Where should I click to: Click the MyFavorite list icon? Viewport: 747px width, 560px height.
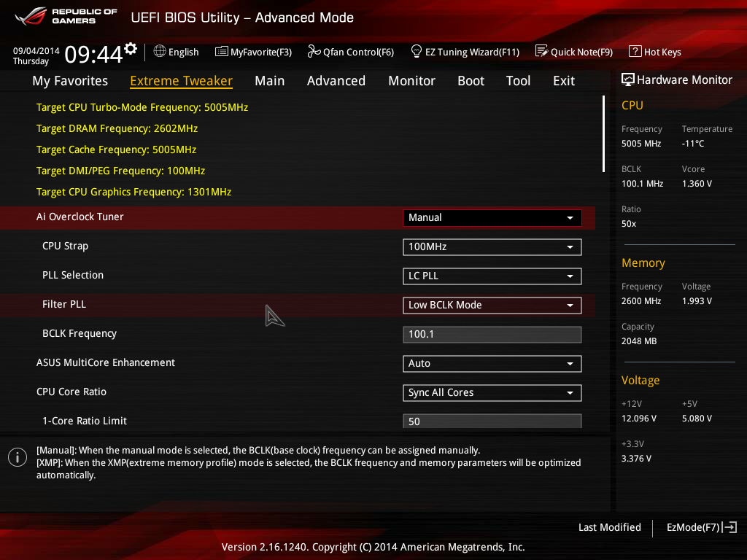point(222,52)
